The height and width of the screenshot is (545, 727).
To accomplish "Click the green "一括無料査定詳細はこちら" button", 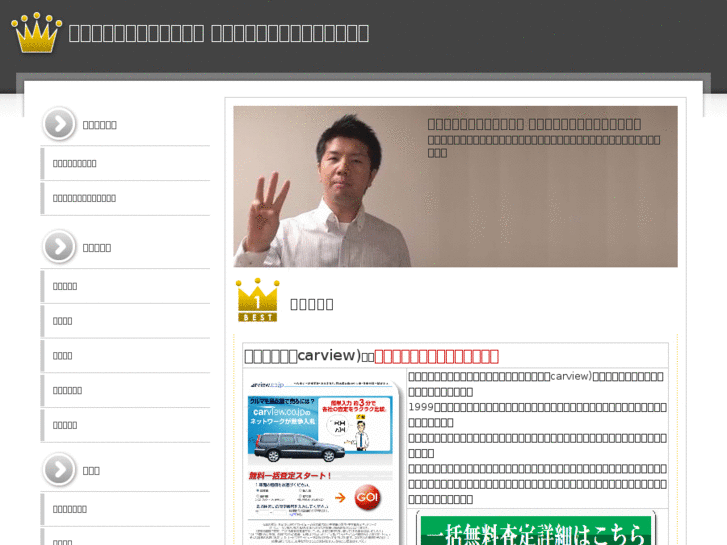I will pos(536,530).
